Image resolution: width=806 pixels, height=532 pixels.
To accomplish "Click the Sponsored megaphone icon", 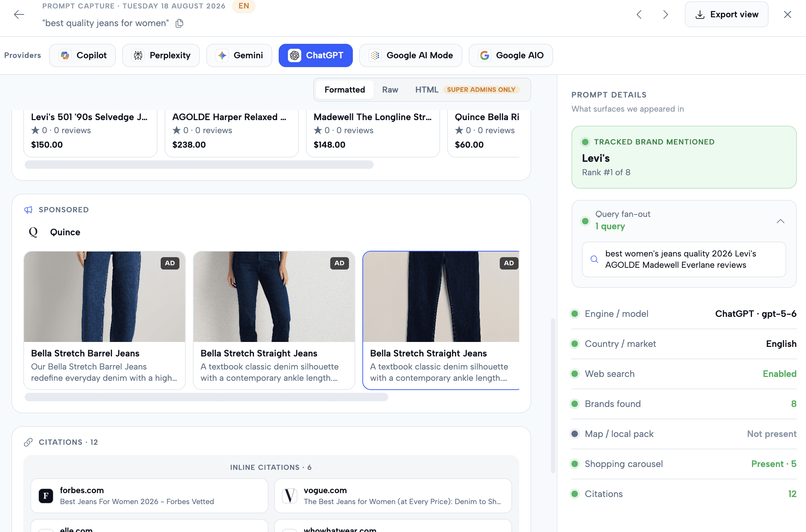I will coord(28,210).
